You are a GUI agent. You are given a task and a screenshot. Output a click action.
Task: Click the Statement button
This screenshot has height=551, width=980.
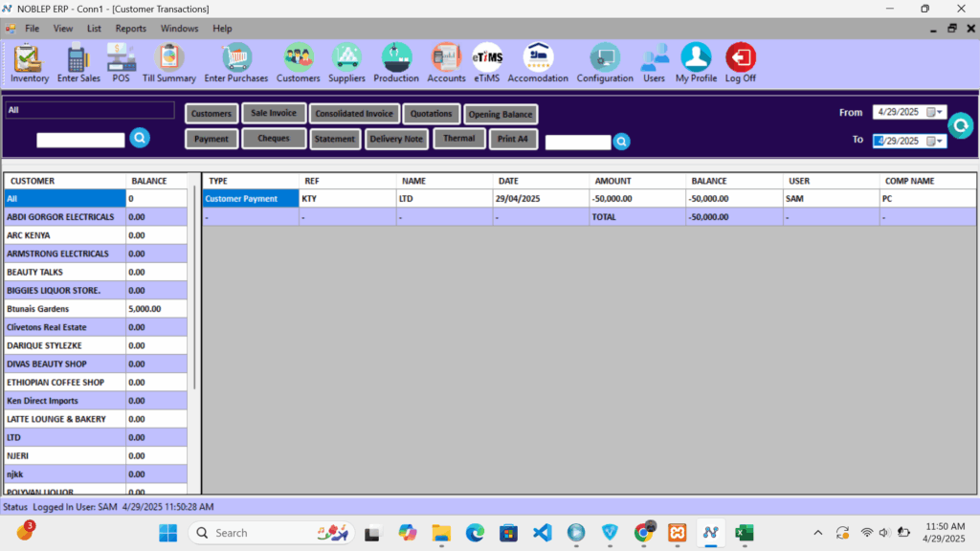pos(334,139)
